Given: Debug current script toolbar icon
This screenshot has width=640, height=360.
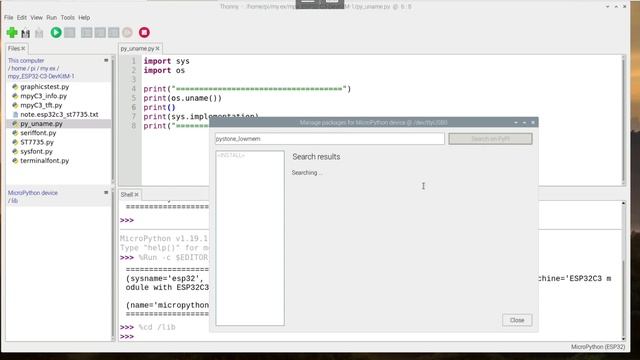Looking at the screenshot, I should 70,33.
